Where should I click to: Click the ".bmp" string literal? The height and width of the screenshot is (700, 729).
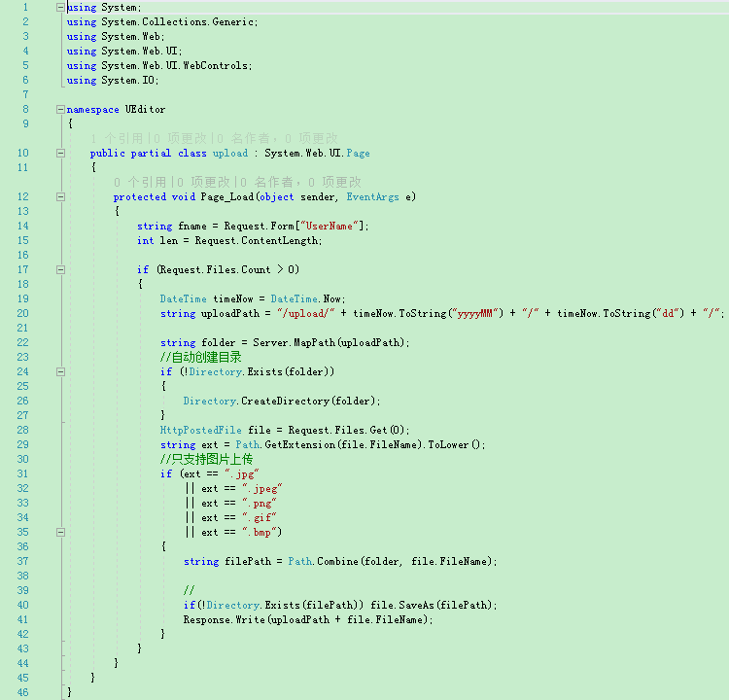[259, 533]
